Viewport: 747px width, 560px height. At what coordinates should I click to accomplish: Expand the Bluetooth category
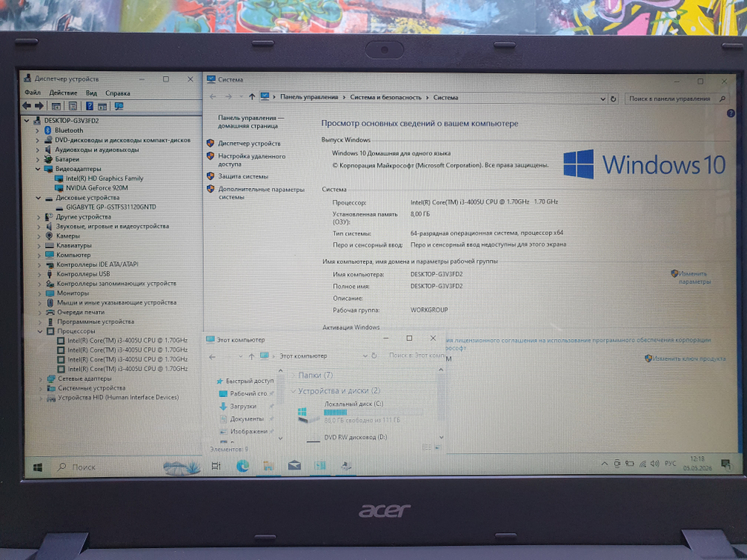[x=37, y=131]
